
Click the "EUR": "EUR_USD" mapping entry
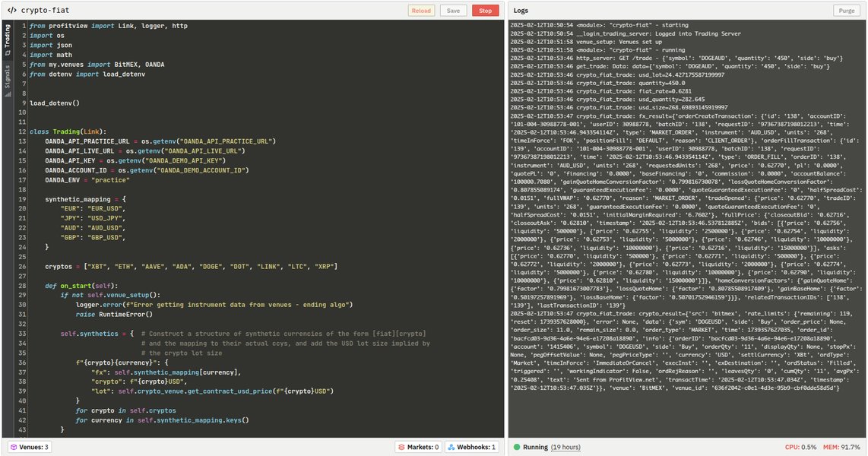[x=93, y=209]
